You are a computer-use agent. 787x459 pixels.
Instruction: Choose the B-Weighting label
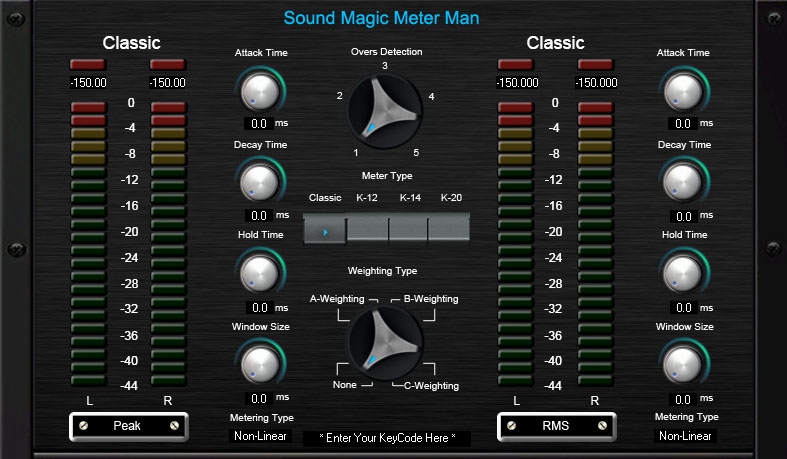click(x=431, y=299)
